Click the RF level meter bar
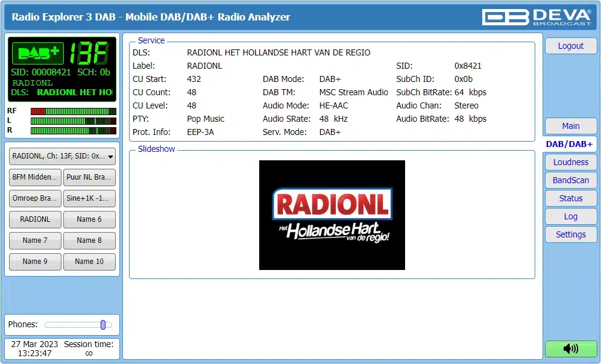This screenshot has height=364, width=601. click(73, 111)
